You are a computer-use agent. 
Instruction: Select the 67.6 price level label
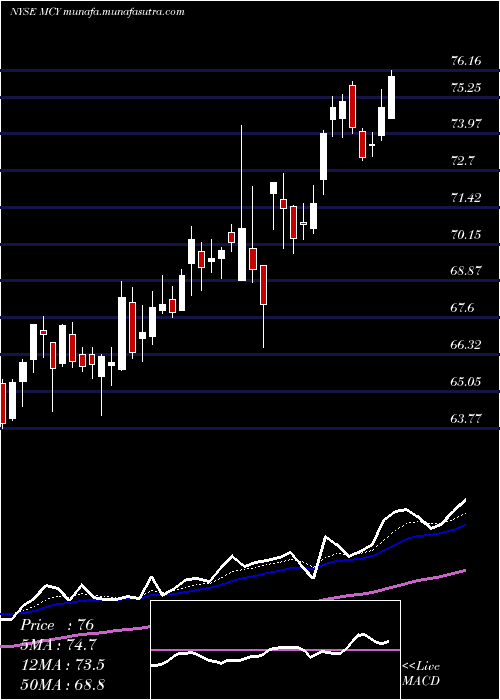coord(462,308)
